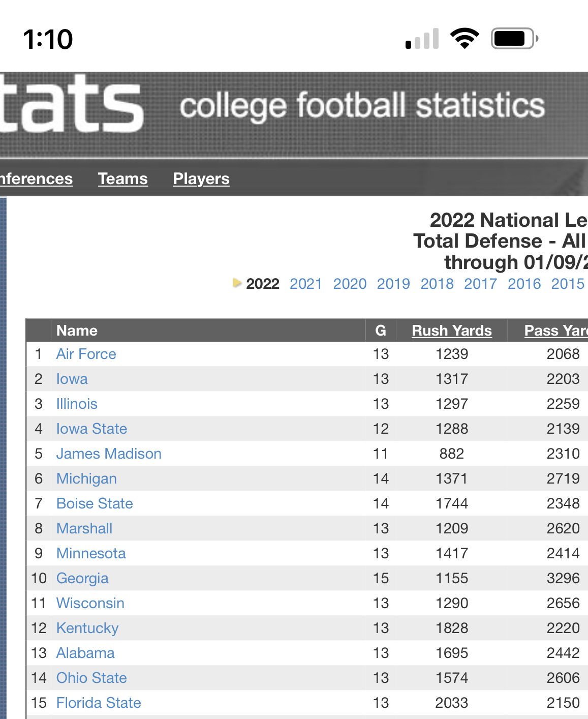This screenshot has height=719, width=588.
Task: Open the Conferences menu item
Action: click(x=36, y=178)
